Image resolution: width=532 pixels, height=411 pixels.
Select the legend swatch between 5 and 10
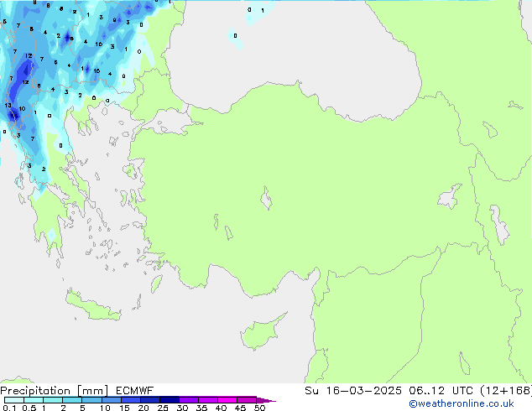(92, 400)
